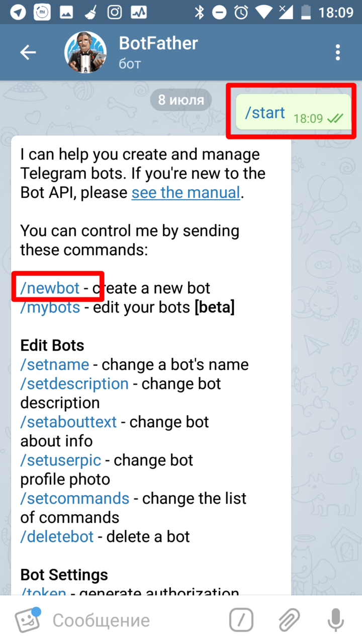Open the 'see the manual' link
This screenshot has height=644, width=362.
click(x=186, y=192)
